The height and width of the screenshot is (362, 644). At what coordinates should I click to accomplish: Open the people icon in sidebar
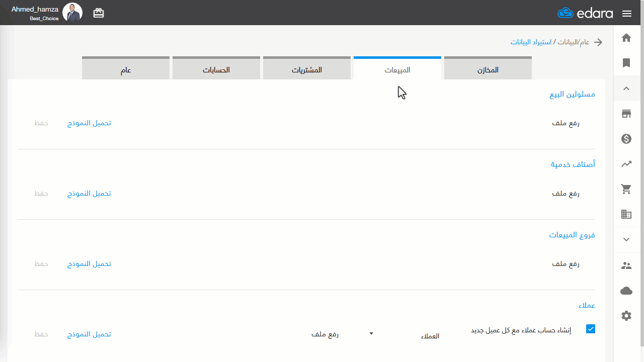(626, 265)
